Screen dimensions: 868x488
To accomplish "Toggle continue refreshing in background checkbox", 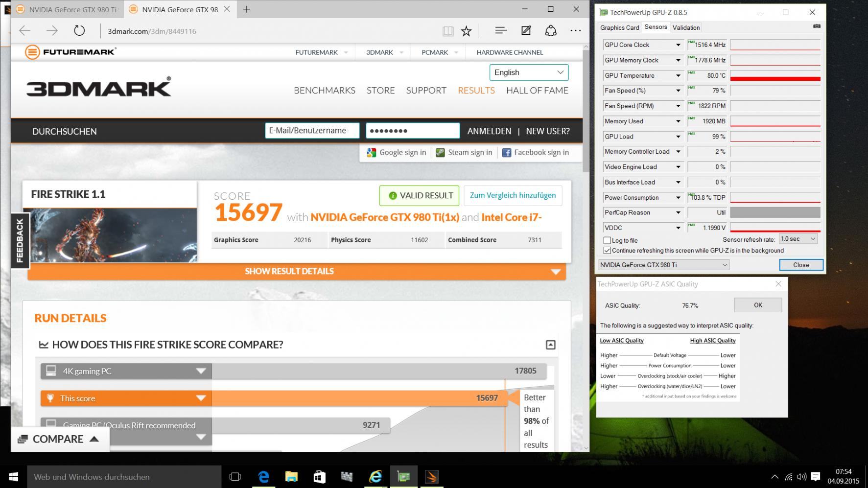I will click(607, 251).
